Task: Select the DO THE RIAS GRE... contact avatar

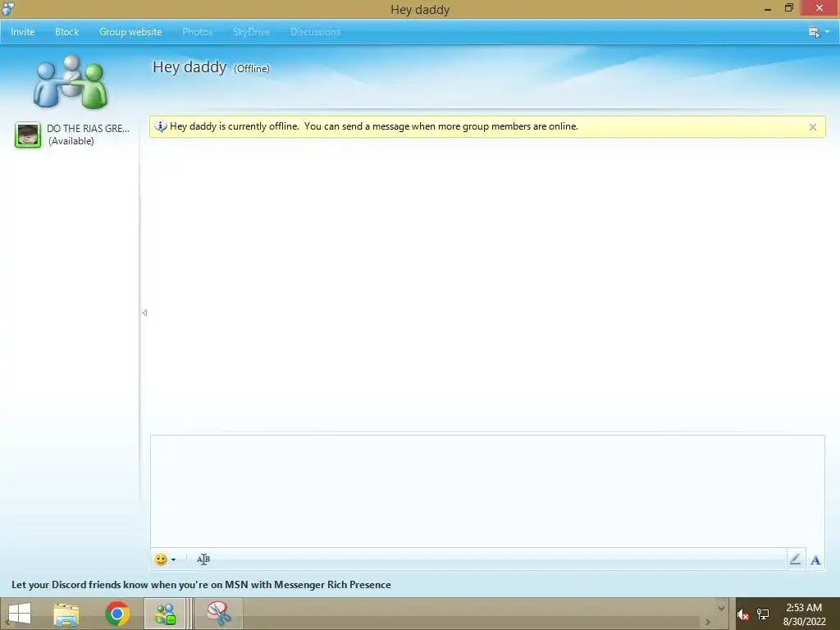Action: [28, 135]
